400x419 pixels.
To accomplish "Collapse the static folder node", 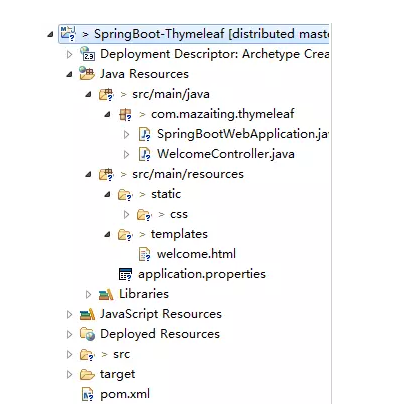I will pos(107,194).
